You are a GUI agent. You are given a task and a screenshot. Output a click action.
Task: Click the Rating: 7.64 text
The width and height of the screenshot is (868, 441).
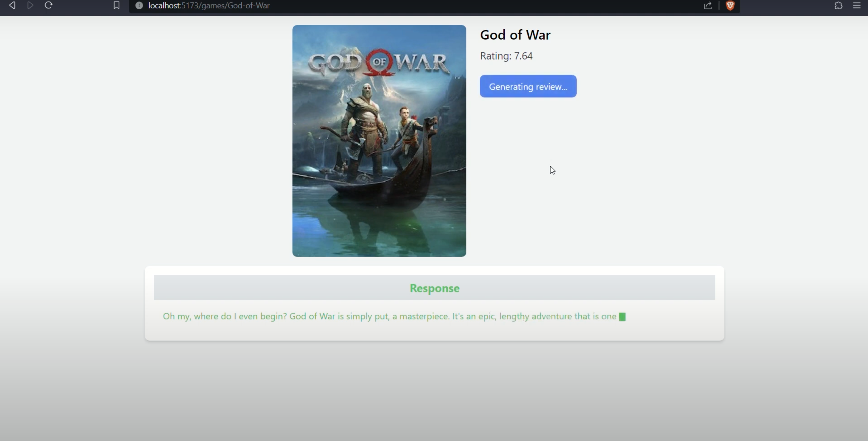click(506, 56)
